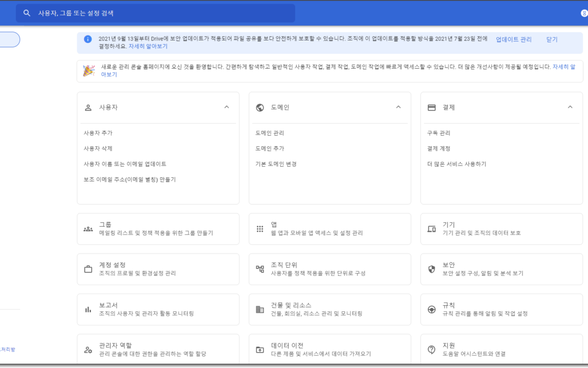
Task: Open the 규칙 card title
Action: pyautogui.click(x=449, y=305)
